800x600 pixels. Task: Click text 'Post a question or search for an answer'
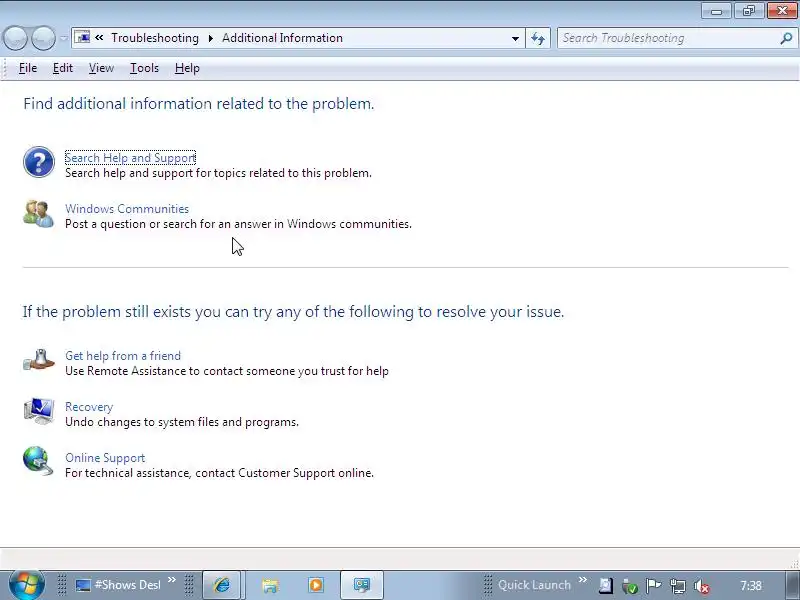168,224
